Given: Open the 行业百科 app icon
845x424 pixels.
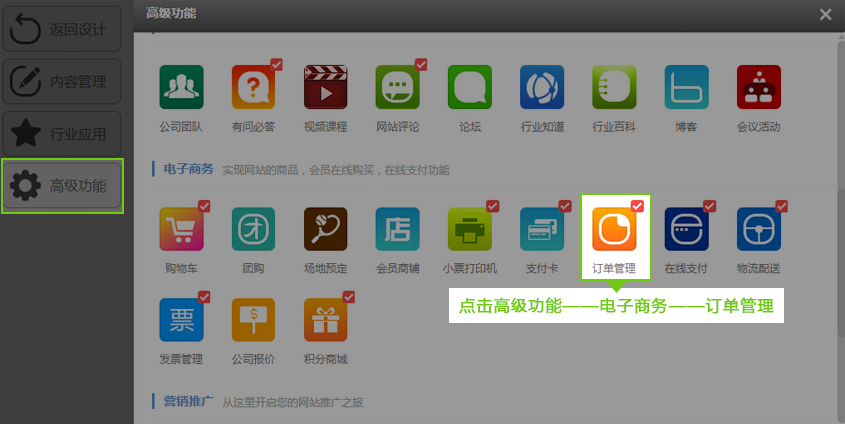Looking at the screenshot, I should click(614, 87).
